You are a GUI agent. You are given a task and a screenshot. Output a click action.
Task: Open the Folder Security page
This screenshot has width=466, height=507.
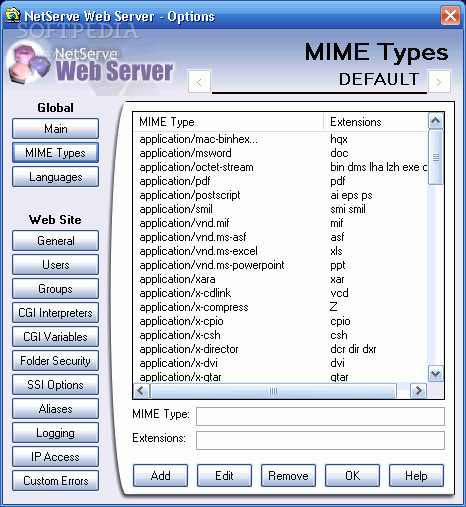[x=56, y=361]
